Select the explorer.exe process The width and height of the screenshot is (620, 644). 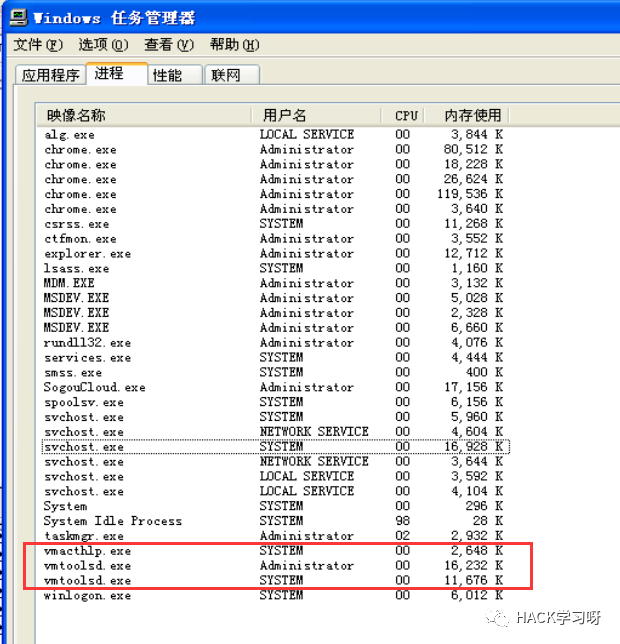[275, 253]
